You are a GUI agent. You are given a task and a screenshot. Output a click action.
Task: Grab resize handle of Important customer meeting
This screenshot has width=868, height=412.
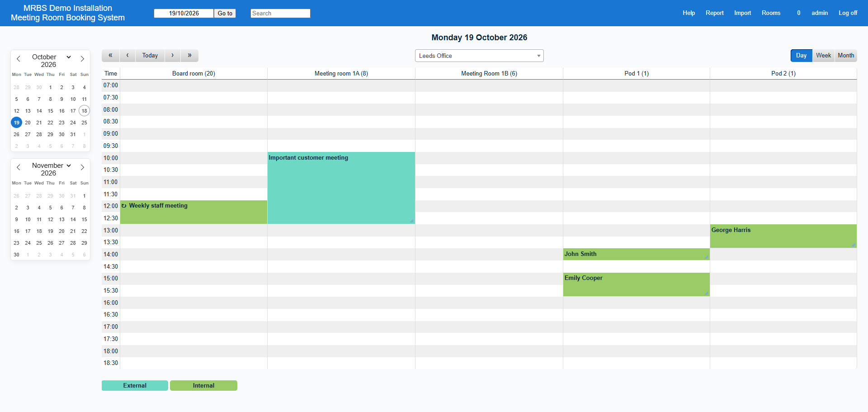point(412,221)
